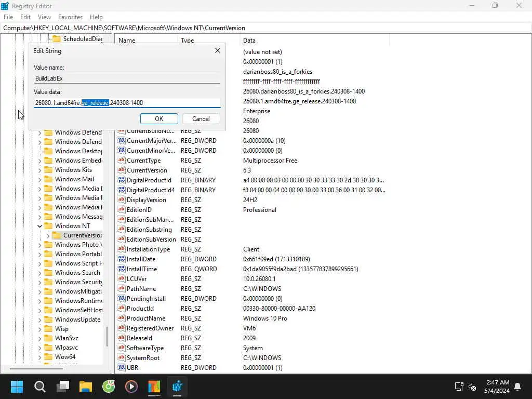Click UBR DWORD value icon

click(x=122, y=367)
